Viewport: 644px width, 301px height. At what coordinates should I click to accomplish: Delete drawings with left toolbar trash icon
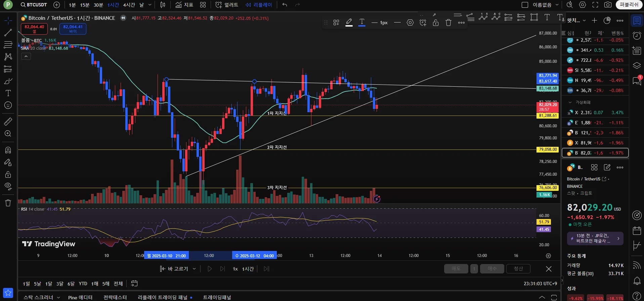coord(8,203)
